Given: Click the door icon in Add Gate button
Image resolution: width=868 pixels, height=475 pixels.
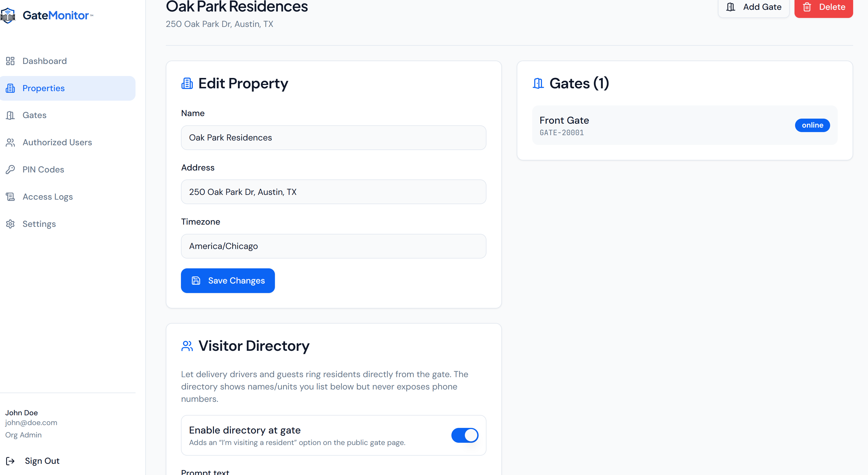Looking at the screenshot, I should click(x=731, y=7).
